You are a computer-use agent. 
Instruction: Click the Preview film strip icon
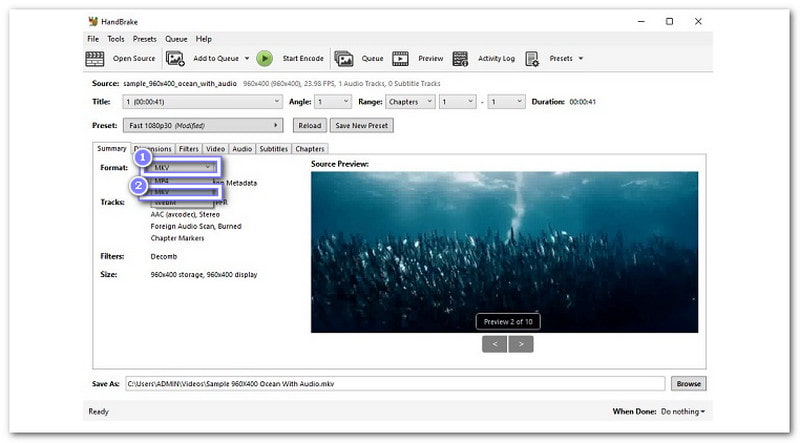[x=400, y=59]
